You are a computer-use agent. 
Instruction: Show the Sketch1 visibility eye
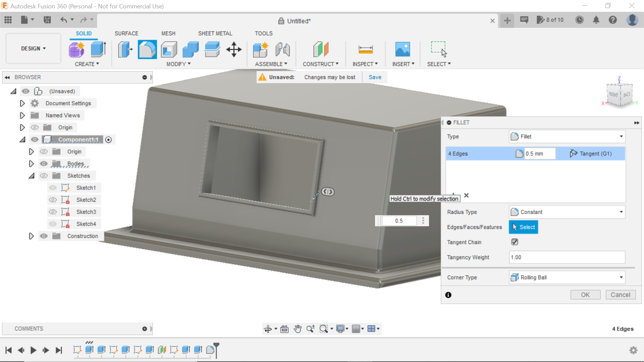[52, 188]
